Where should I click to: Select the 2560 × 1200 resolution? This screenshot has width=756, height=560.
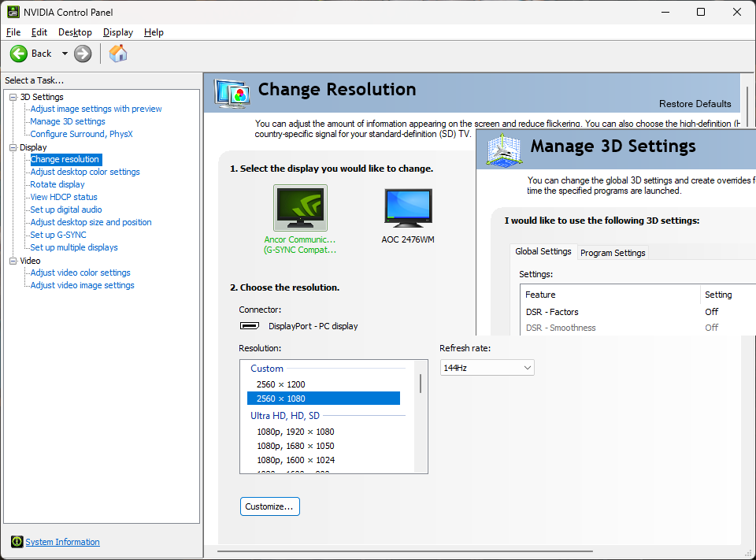(x=324, y=384)
